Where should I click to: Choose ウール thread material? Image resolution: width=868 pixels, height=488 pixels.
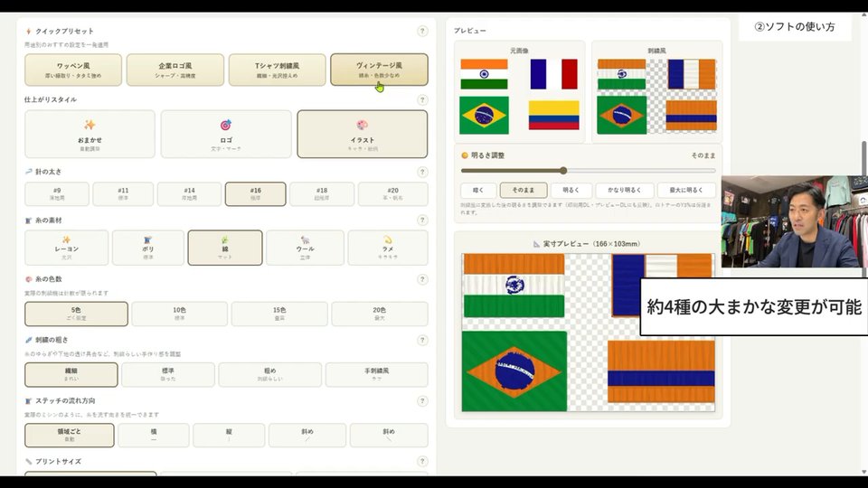click(x=305, y=248)
